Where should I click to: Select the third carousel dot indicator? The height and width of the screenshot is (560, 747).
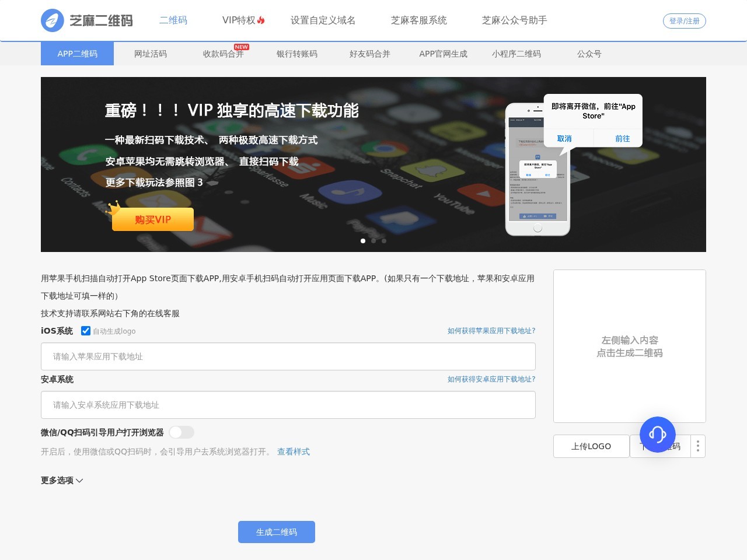pos(384,241)
